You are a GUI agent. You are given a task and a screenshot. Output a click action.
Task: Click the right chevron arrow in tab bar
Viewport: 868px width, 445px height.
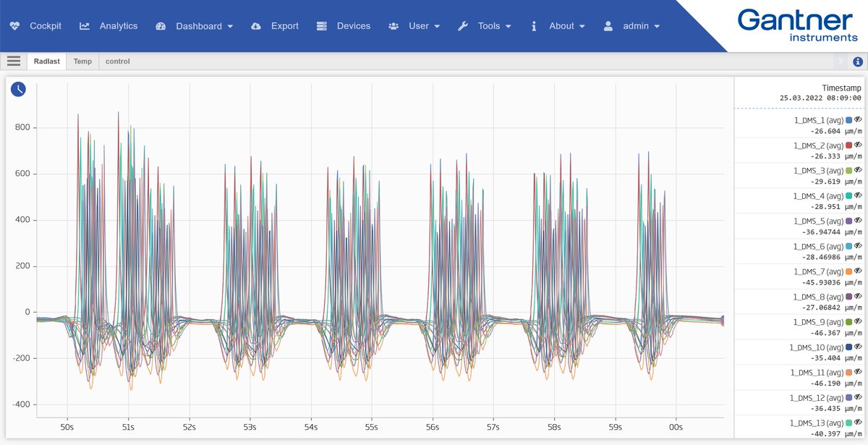pos(841,62)
